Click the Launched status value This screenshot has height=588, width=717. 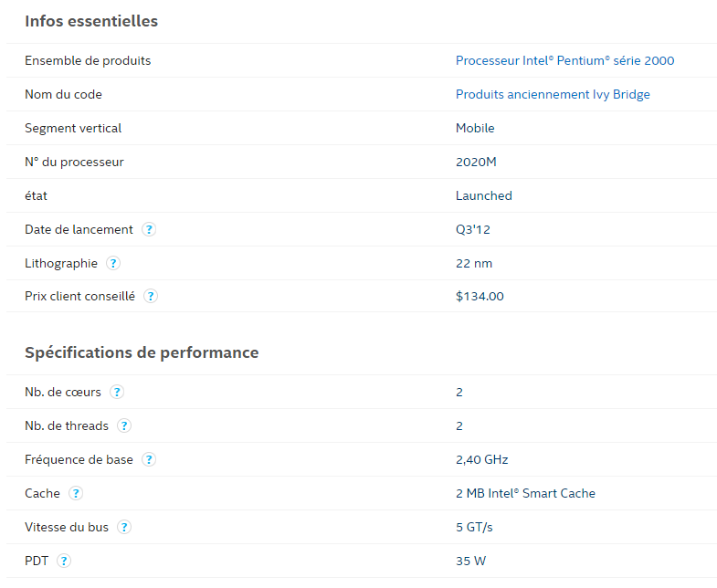tap(484, 195)
